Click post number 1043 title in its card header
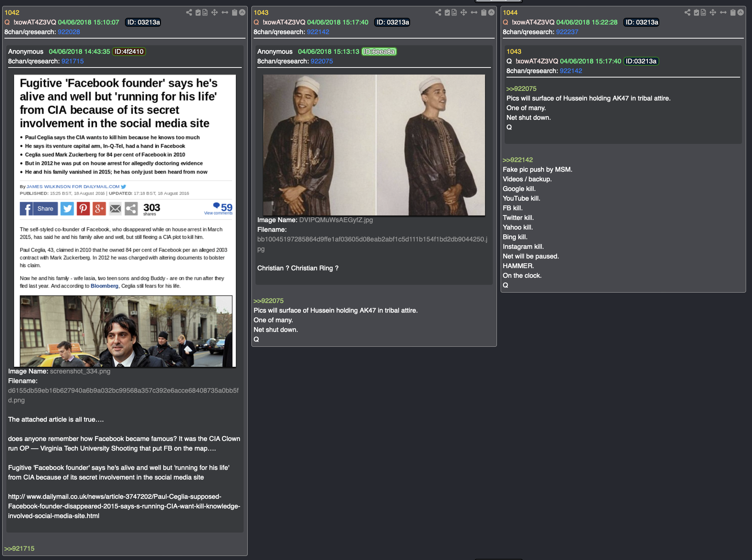This screenshot has width=752, height=560. [261, 13]
